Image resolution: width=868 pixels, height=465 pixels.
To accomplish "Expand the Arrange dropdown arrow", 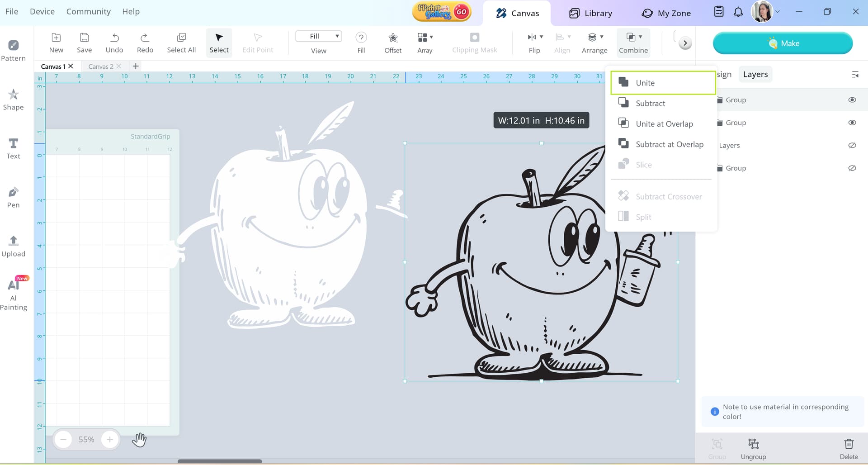I will 602,37.
